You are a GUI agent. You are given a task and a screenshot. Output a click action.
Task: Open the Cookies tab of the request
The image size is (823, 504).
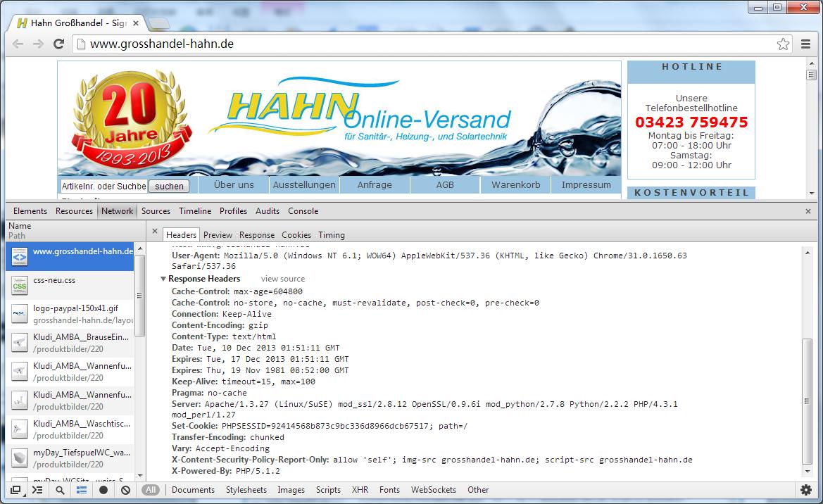pos(296,235)
